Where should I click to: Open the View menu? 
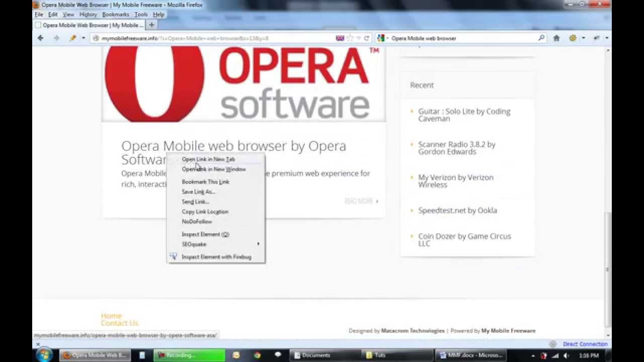coord(68,15)
